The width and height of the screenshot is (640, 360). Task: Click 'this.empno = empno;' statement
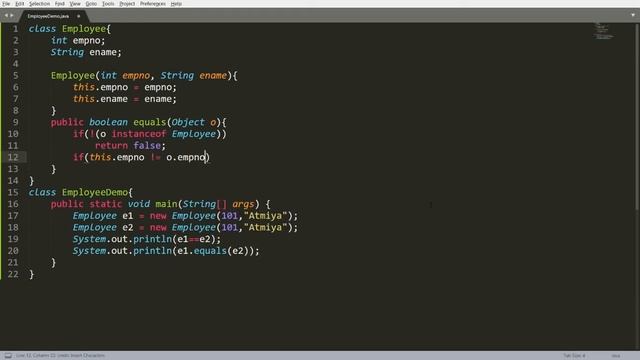coord(125,87)
